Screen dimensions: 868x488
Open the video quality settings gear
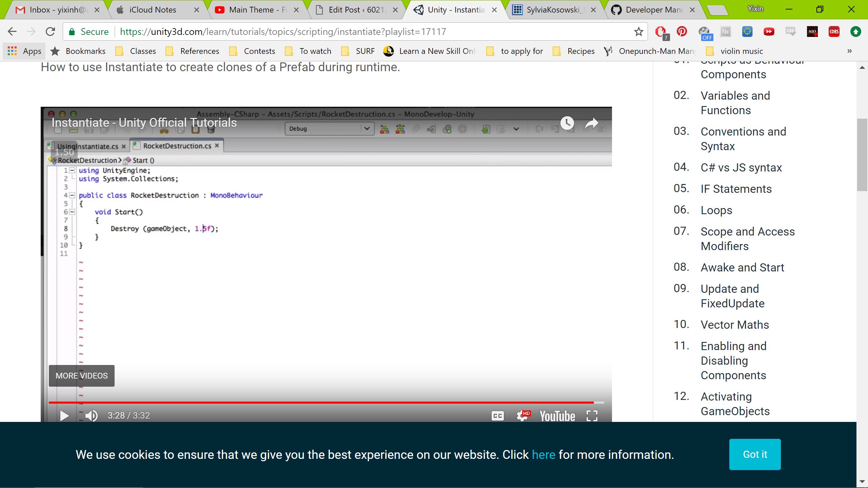pyautogui.click(x=522, y=415)
